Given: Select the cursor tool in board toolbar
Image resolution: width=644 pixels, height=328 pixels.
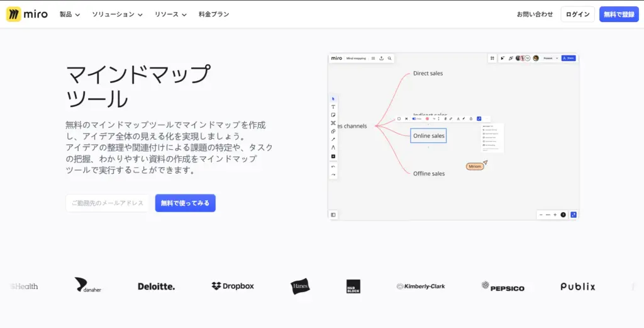Looking at the screenshot, I should click(x=333, y=99).
